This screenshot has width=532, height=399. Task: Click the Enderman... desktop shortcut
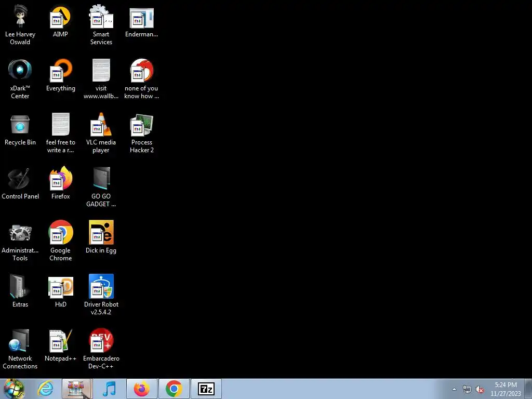[x=141, y=21]
